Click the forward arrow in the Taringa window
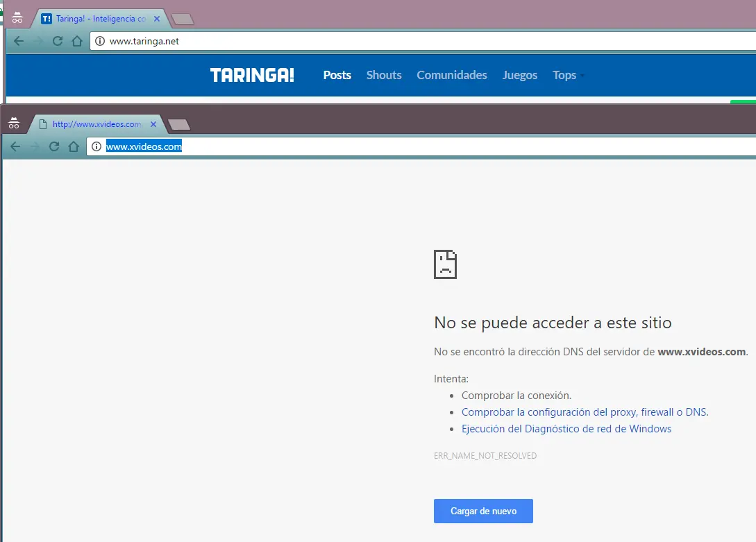 coord(38,41)
